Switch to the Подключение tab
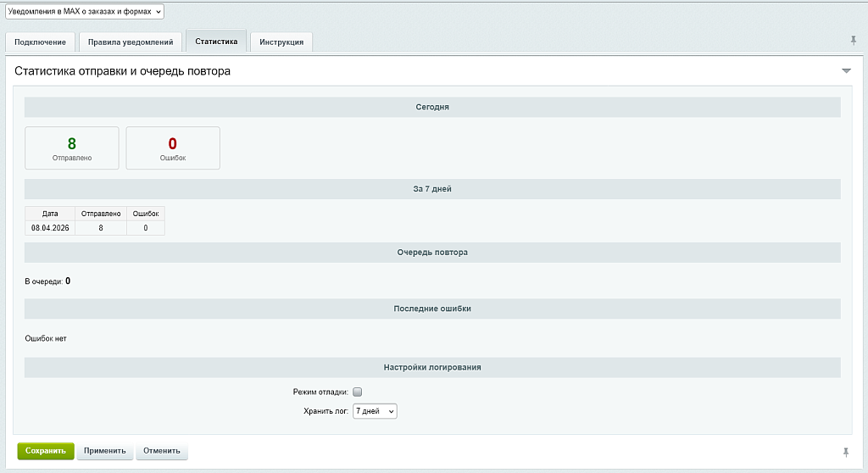Screen dimensions: 868x473 pyautogui.click(x=40, y=42)
